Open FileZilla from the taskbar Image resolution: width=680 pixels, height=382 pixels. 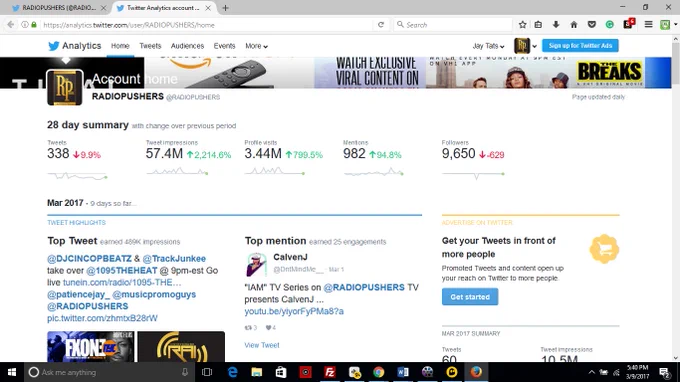330,372
